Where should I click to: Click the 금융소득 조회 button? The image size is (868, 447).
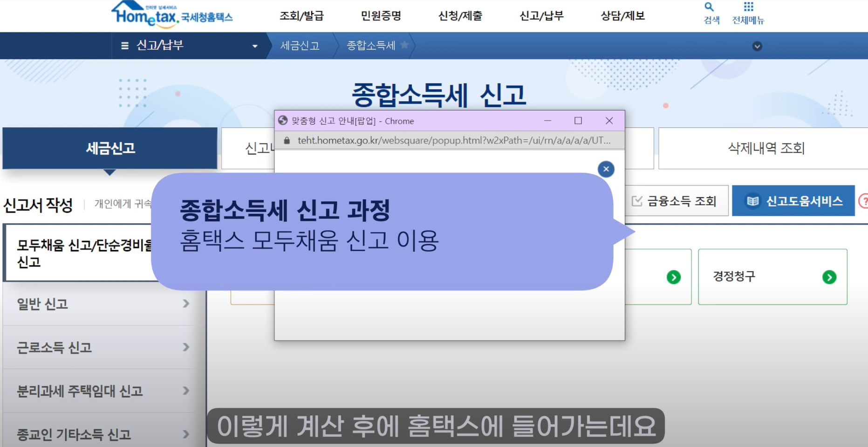(676, 201)
